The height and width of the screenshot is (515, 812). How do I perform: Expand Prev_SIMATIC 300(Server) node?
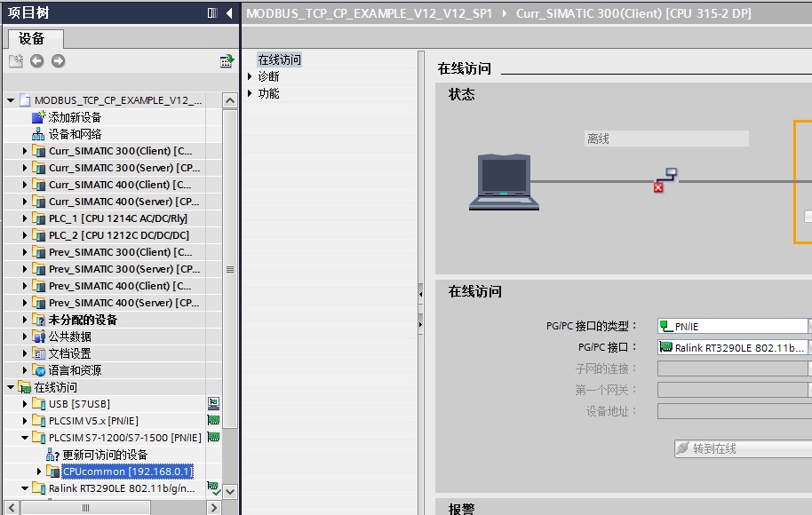(24, 269)
